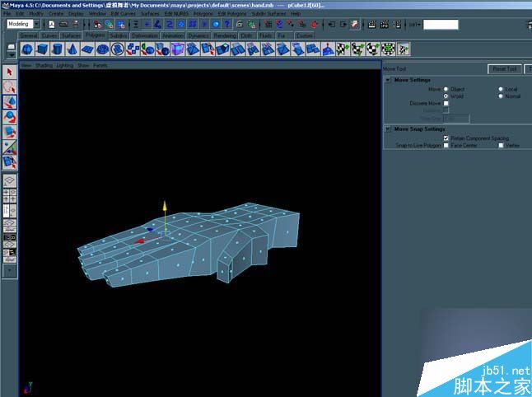Create a polygon cube from the shelf

(42, 49)
